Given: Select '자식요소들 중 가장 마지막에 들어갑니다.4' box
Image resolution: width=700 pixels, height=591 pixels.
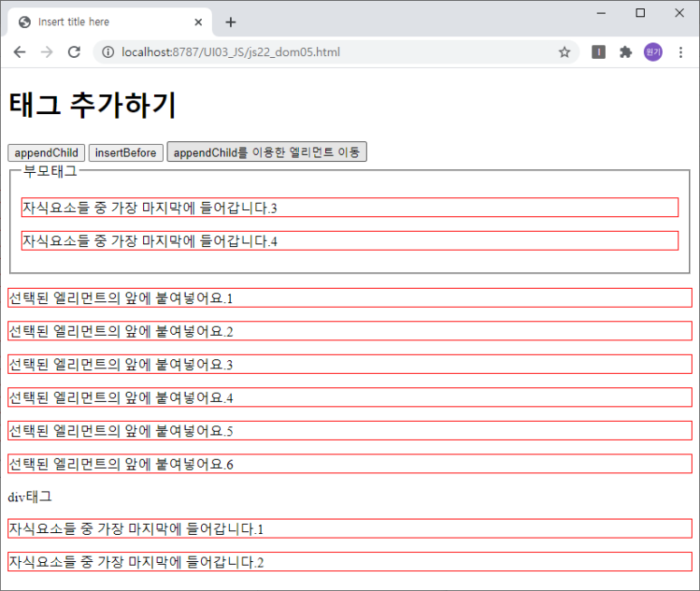Looking at the screenshot, I should [x=350, y=241].
